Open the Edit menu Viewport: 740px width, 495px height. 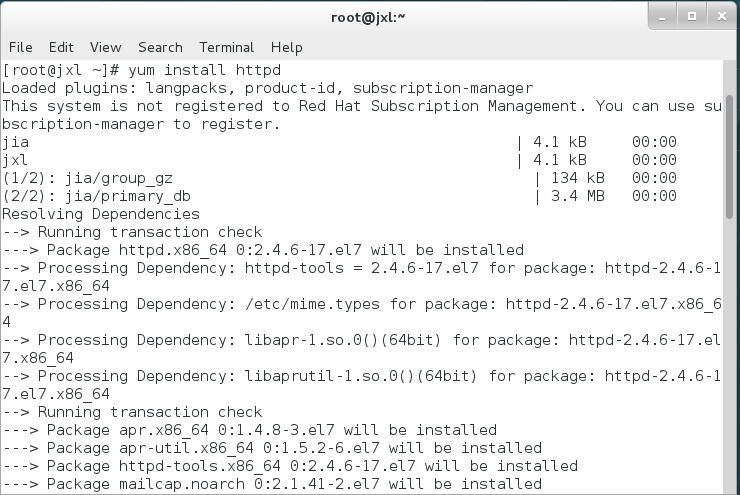(x=61, y=47)
